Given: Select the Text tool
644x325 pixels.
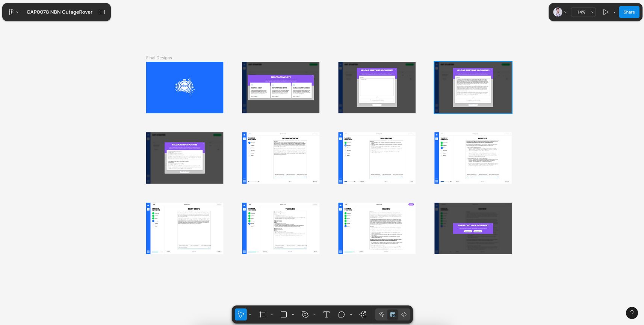Looking at the screenshot, I should [x=327, y=314].
